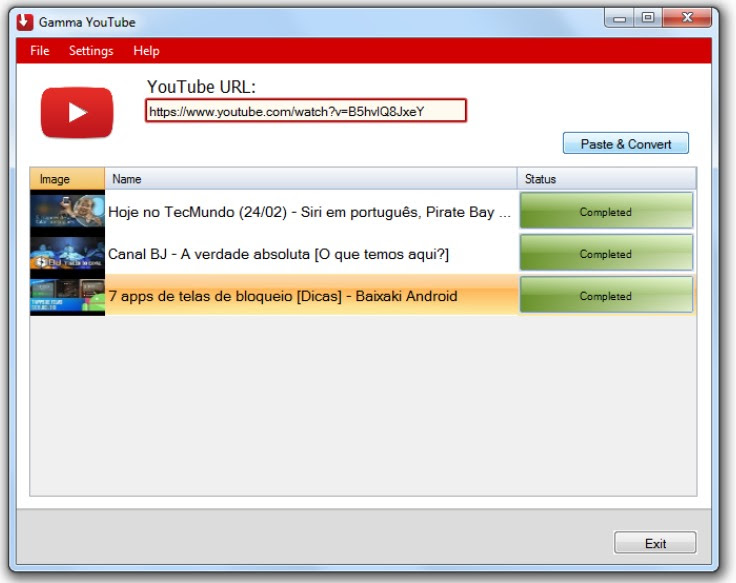Click the Completed progress bar for Canal BJ
Viewport: 736px width, 583px height.
pyautogui.click(x=606, y=253)
